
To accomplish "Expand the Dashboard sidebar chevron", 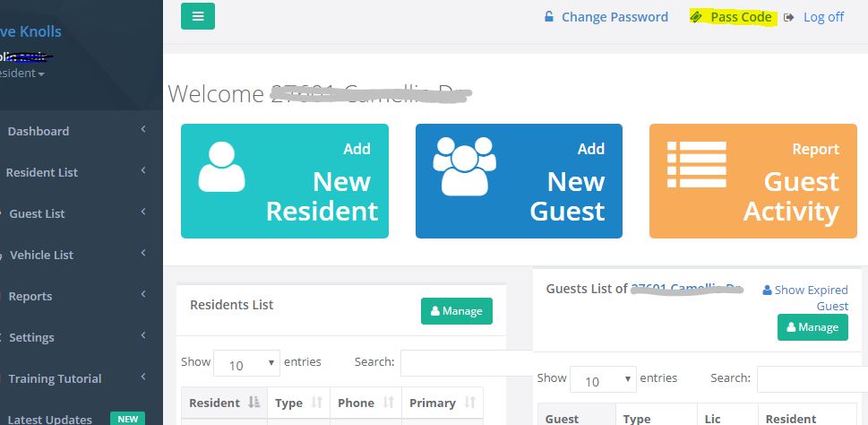I will 143,131.
